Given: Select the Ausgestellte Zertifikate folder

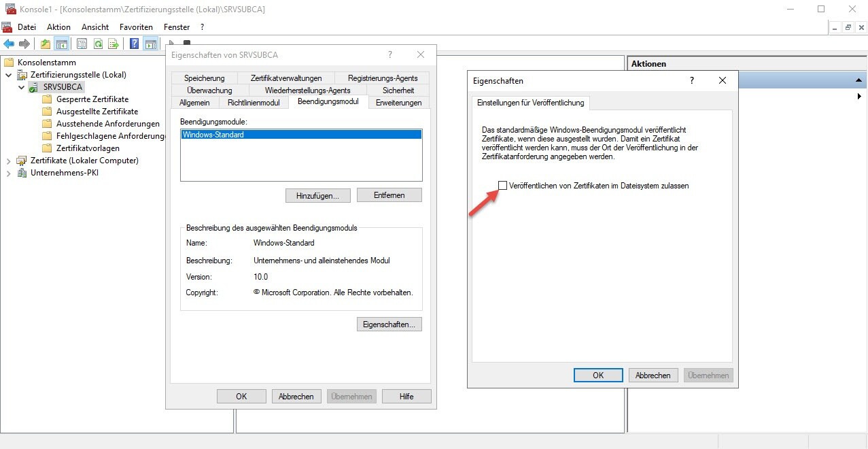Looking at the screenshot, I should [x=97, y=112].
